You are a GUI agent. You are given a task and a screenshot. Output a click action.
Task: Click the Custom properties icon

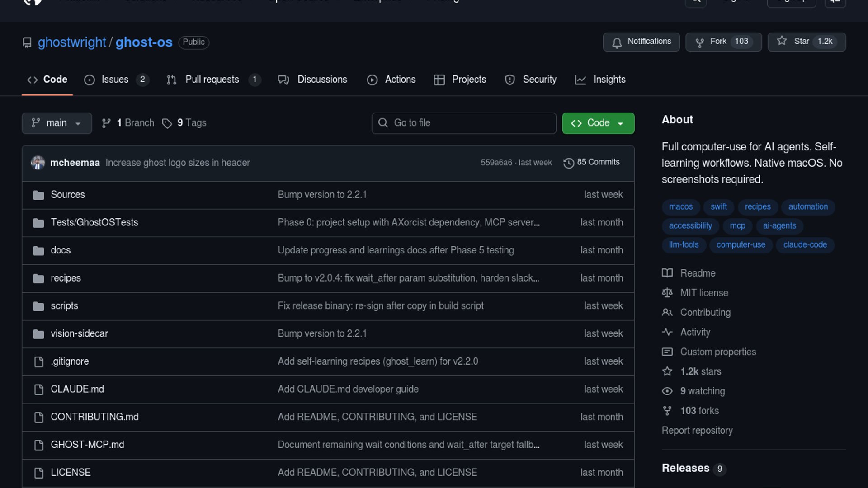tap(667, 352)
